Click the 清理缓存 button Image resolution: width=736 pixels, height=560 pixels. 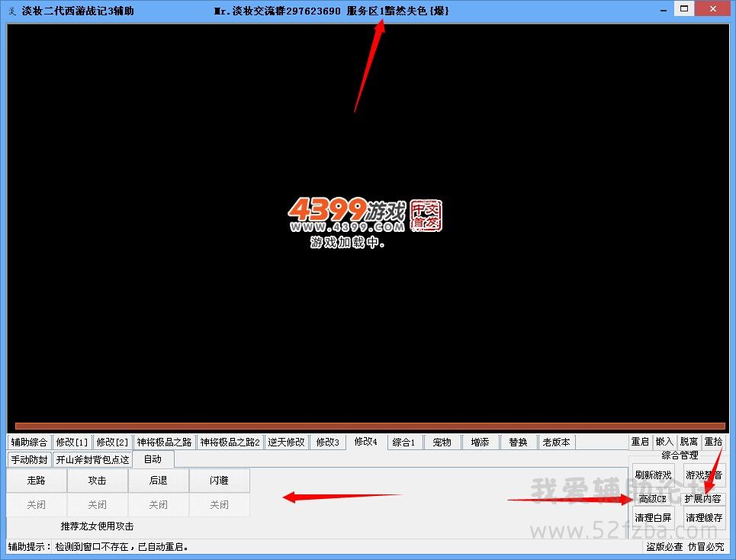click(704, 518)
